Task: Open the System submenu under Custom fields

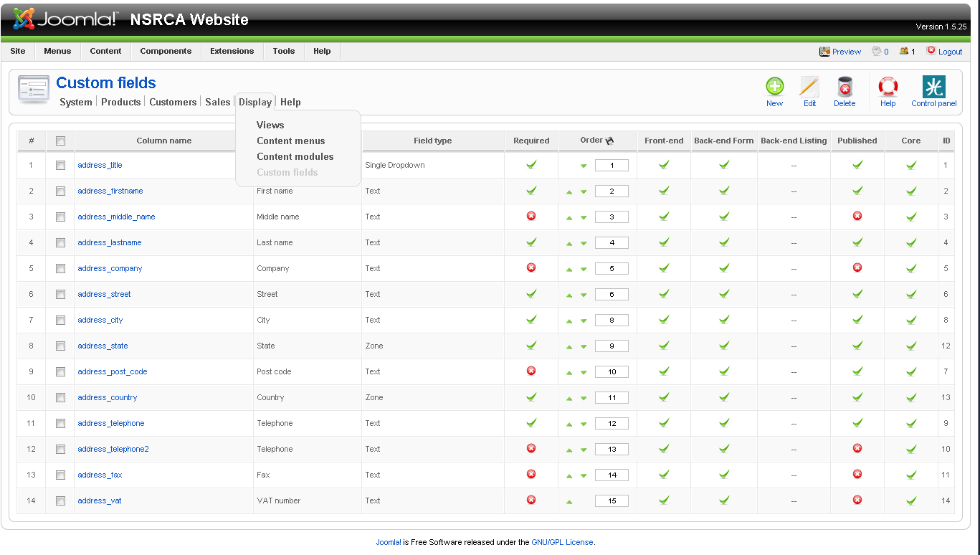Action: (76, 103)
